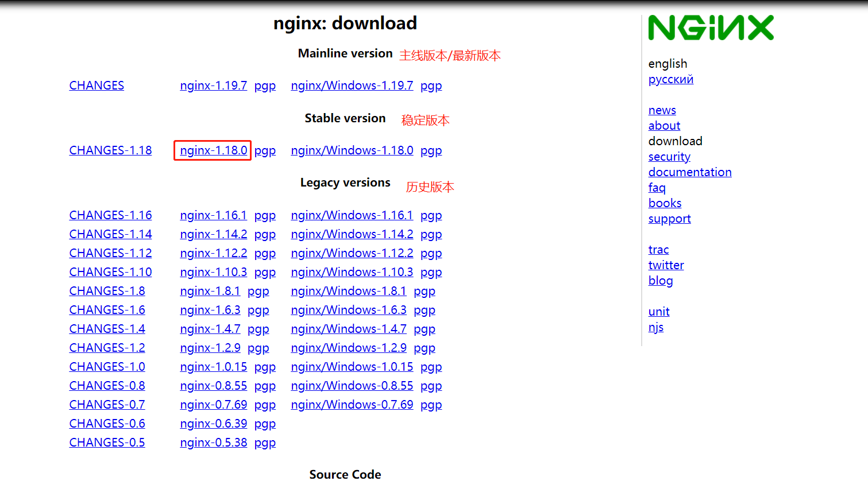The height and width of the screenshot is (489, 868).
Task: Download nginx-1.2.9 source
Action: (210, 348)
